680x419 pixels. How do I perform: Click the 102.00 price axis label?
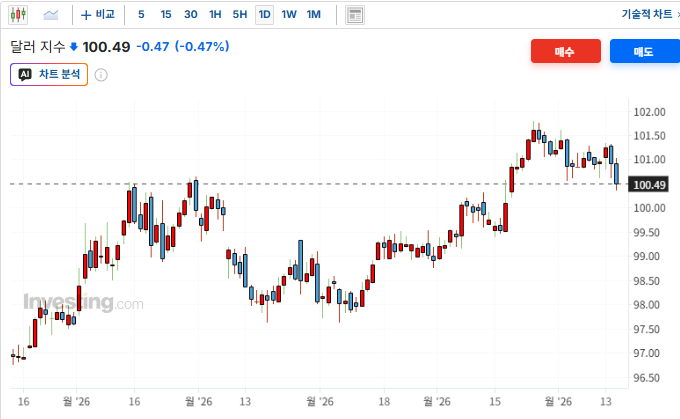649,112
